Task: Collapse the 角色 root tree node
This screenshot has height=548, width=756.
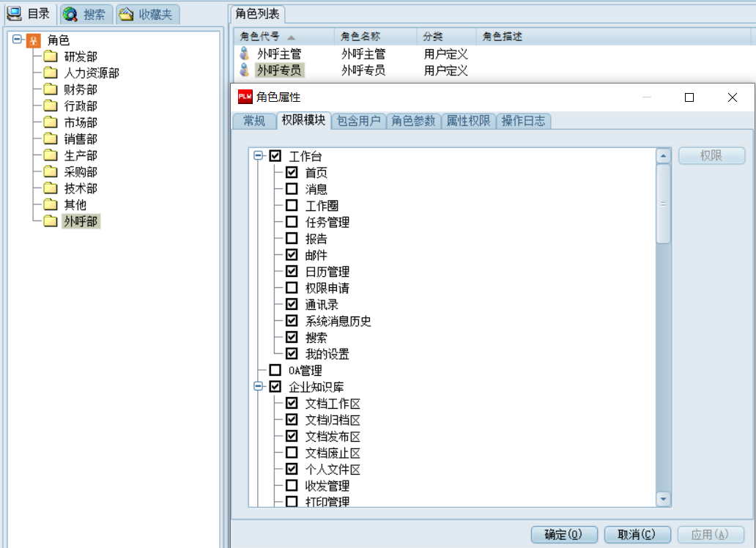Action: (x=17, y=40)
